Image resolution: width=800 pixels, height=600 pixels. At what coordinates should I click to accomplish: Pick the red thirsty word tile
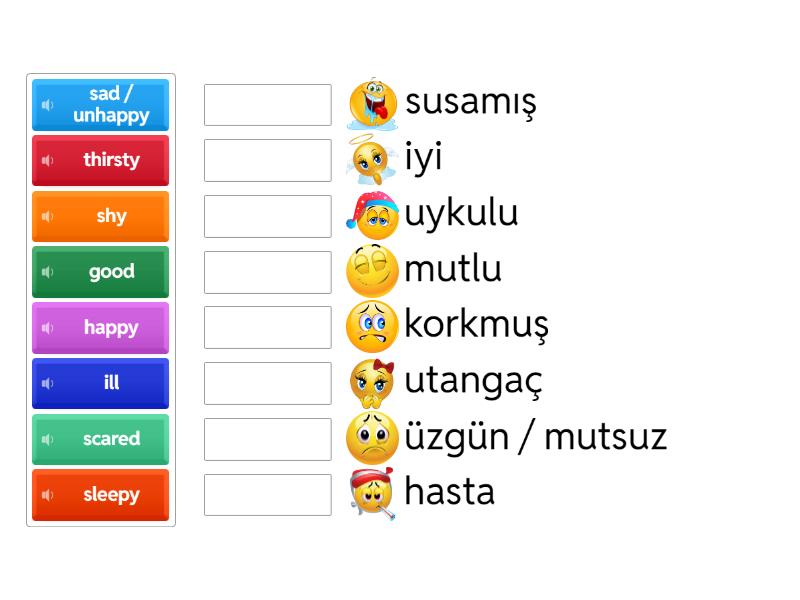point(111,160)
